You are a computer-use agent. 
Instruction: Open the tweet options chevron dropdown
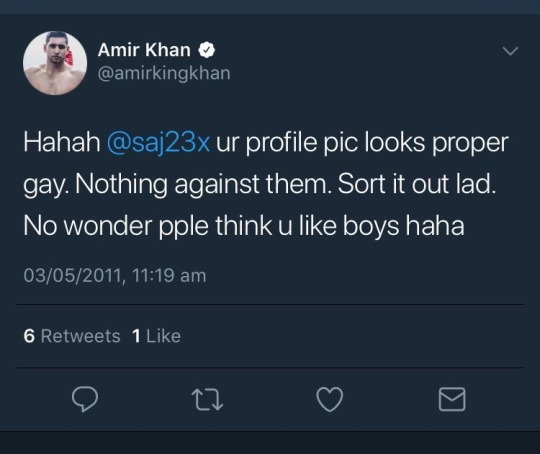pyautogui.click(x=510, y=51)
